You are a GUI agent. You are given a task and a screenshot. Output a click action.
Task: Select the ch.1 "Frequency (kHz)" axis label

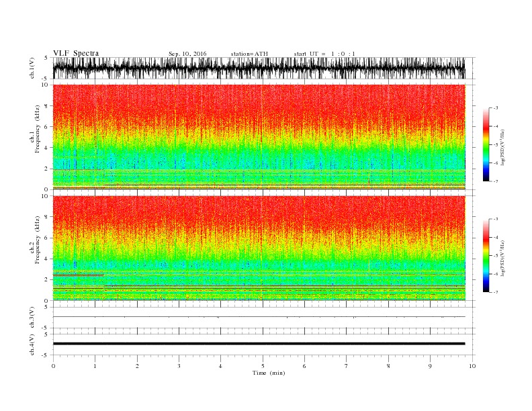(x=38, y=129)
